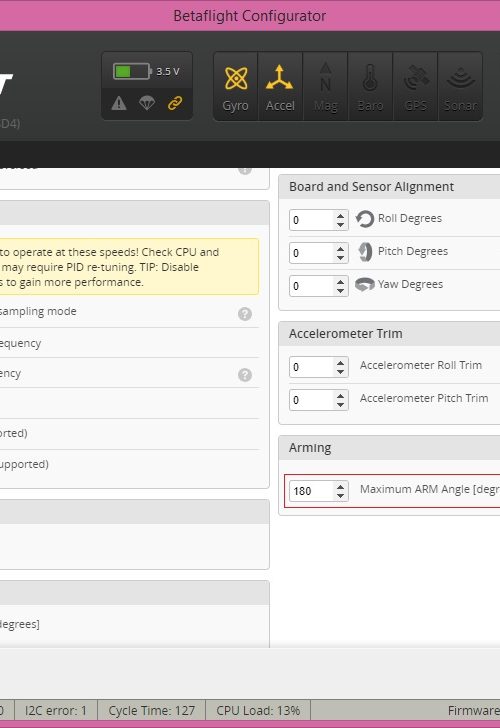Click the Mag sensor icon
The image size is (500, 728).
pos(325,86)
